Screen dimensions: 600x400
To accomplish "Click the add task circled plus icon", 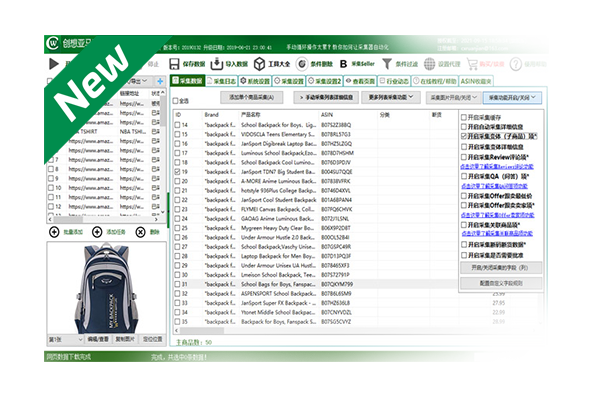I will pos(97,232).
